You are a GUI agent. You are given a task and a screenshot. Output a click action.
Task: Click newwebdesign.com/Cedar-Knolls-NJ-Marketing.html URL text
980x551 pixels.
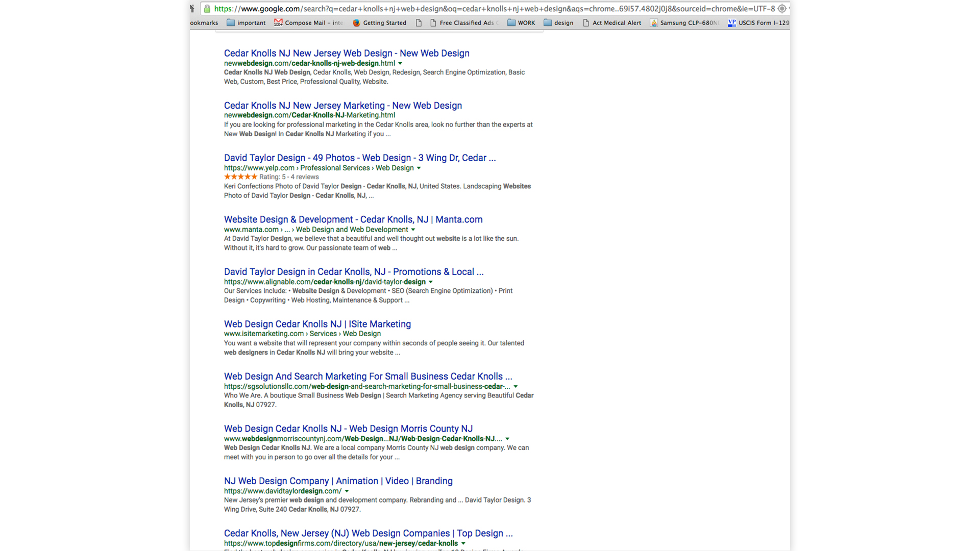[309, 115]
